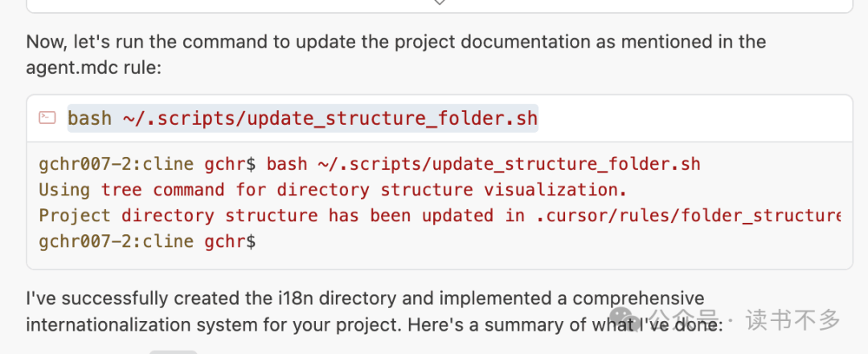Click '.cursor/rules/folder_structure' path in terminal output
868x354 pixels.
[687, 216]
